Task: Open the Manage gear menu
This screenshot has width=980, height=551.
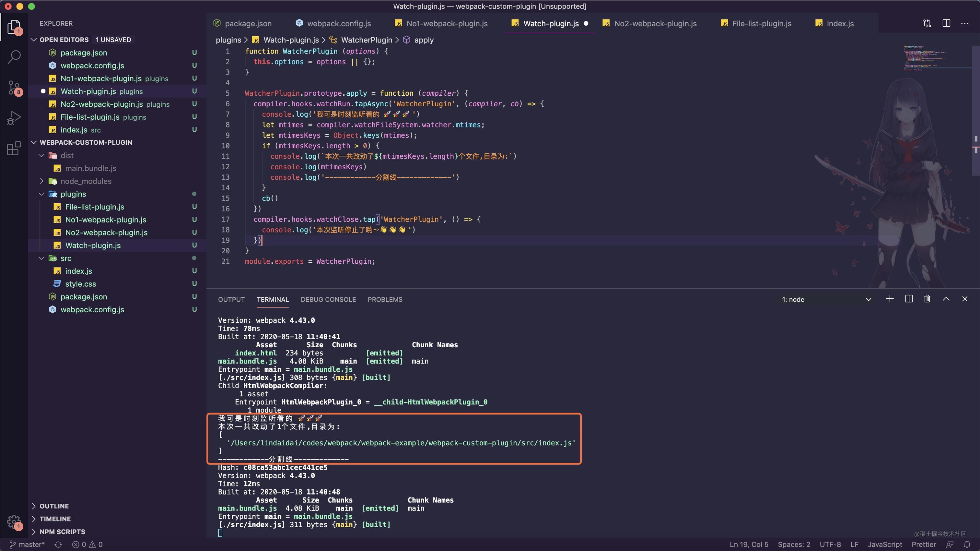Action: pos(14,522)
